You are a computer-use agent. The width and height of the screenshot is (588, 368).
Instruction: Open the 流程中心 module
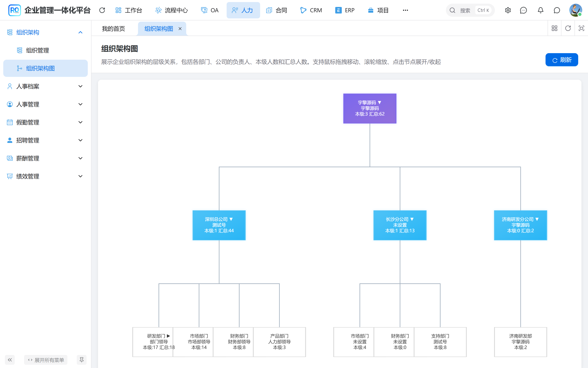click(171, 10)
